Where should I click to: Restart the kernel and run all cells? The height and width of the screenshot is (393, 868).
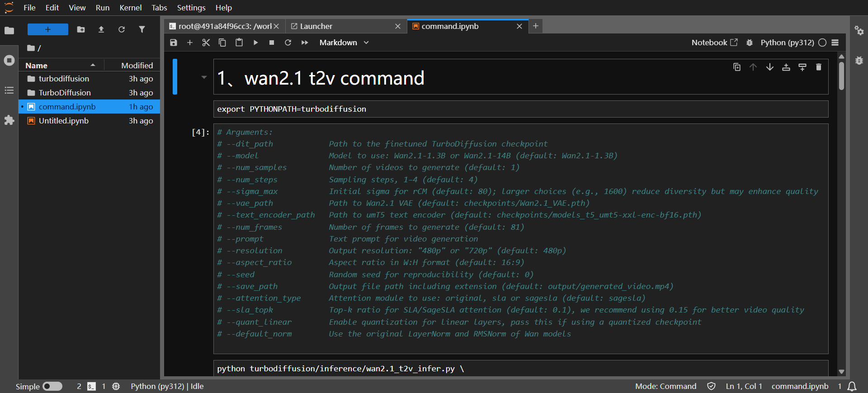click(305, 43)
